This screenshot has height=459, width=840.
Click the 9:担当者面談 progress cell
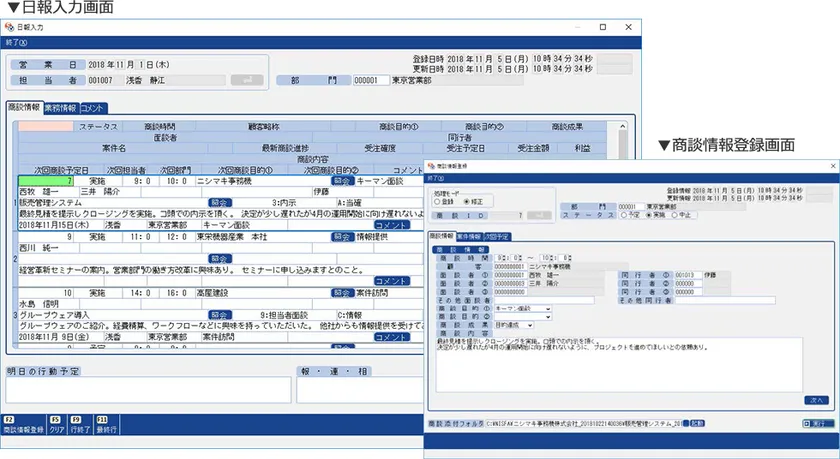284,315
